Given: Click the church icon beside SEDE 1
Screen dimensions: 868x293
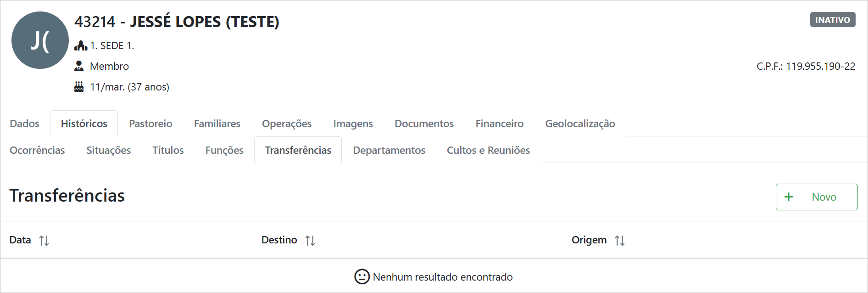Looking at the screenshot, I should tap(81, 45).
